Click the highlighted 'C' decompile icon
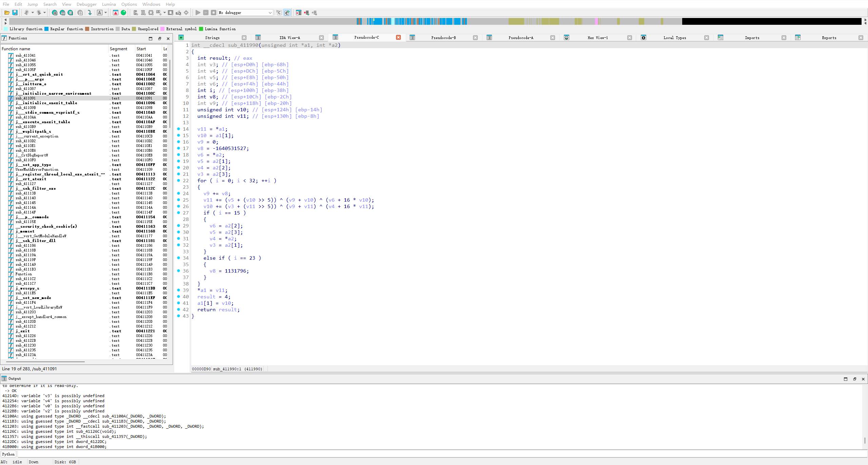Screen dimensions: 868x465 tap(287, 13)
